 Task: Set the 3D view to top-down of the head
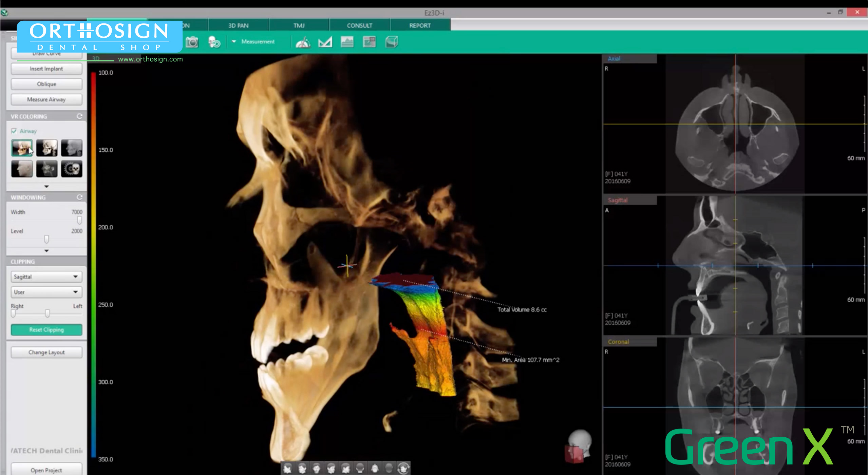pyautogui.click(x=375, y=469)
